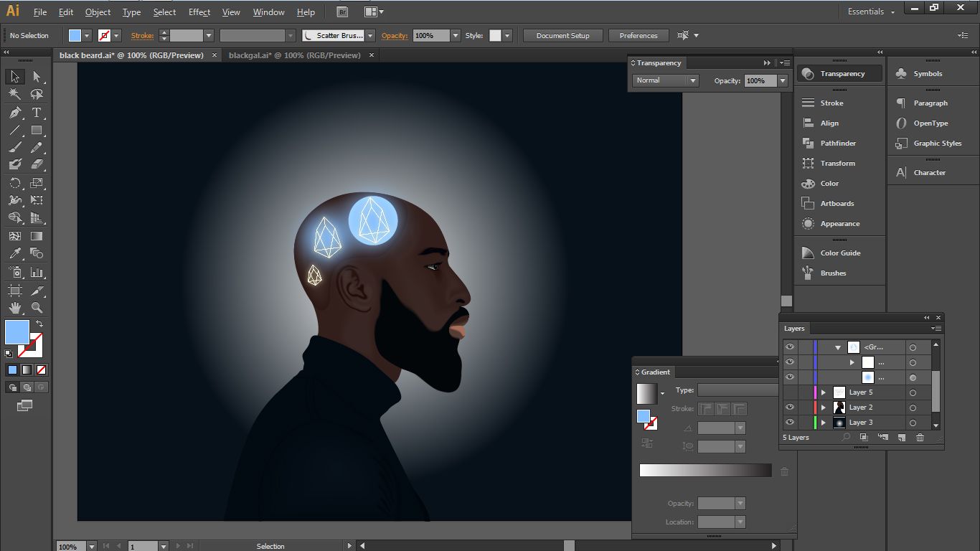Select the Magic Wand tool

[x=15, y=95]
